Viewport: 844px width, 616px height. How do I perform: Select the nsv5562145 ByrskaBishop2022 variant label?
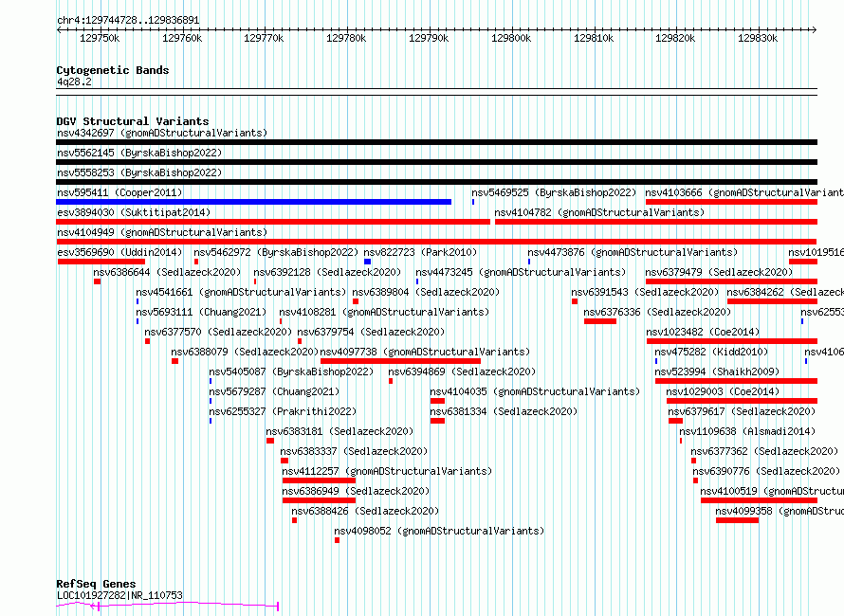click(x=139, y=153)
